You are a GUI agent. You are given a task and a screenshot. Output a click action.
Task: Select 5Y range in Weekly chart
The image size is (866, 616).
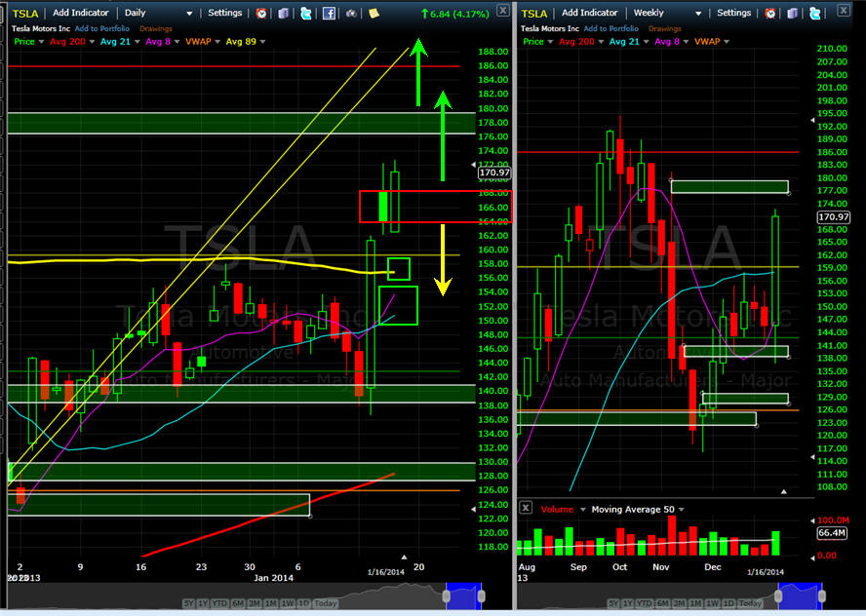point(613,603)
